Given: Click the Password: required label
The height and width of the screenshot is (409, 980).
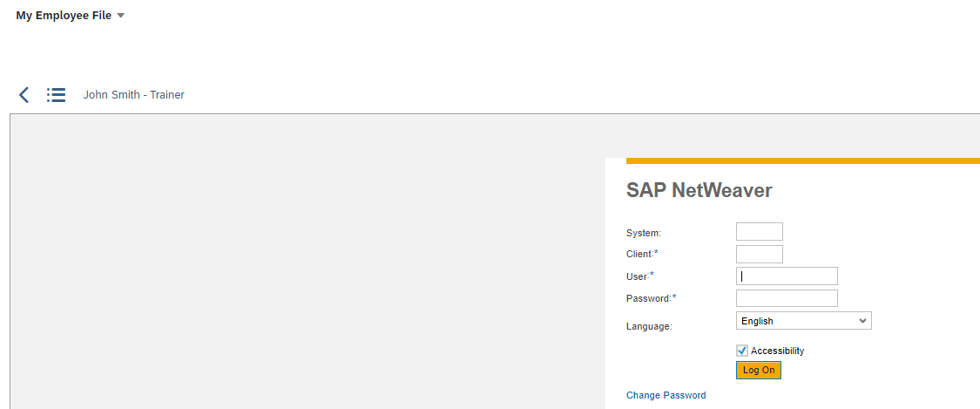Looking at the screenshot, I should [x=652, y=298].
